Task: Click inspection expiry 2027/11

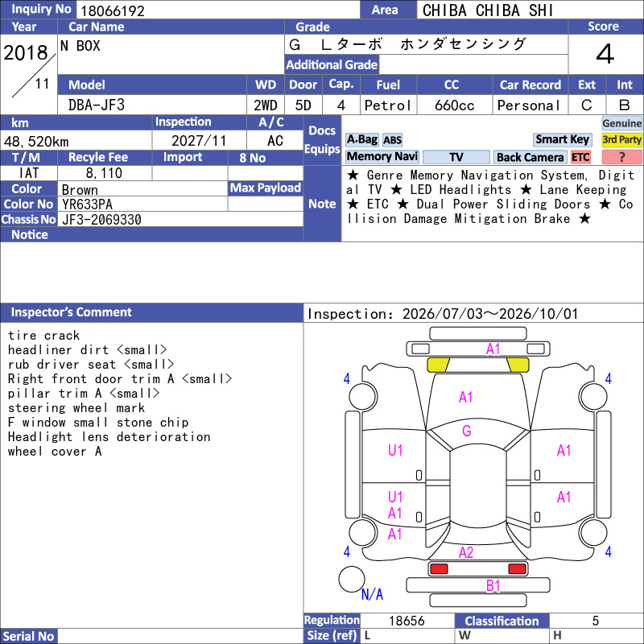Action: click(199, 141)
